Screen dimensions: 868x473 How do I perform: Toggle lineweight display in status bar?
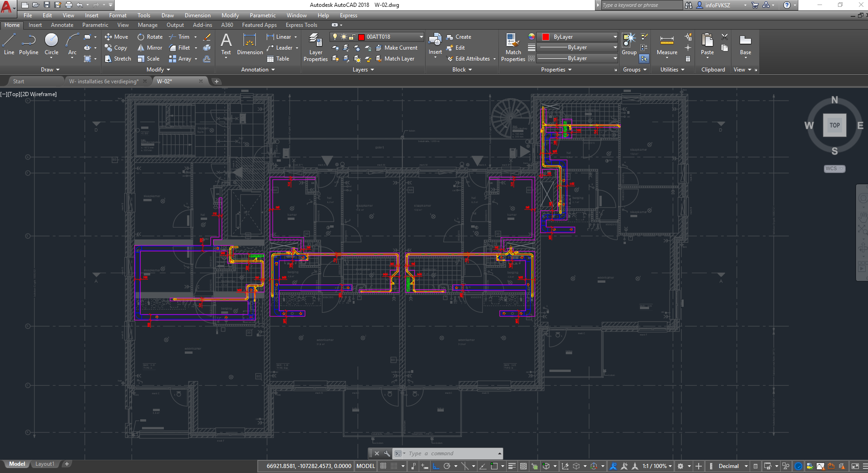coord(512,466)
